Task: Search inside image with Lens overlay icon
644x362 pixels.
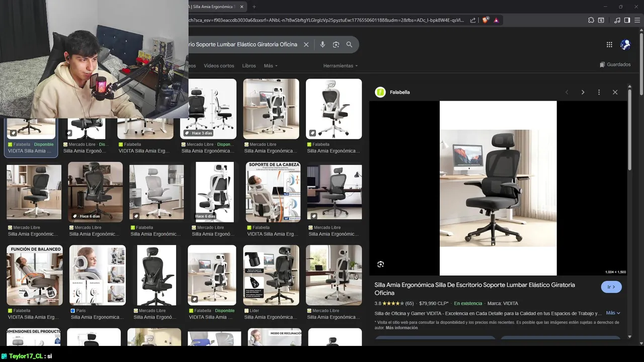Action: 380,264
